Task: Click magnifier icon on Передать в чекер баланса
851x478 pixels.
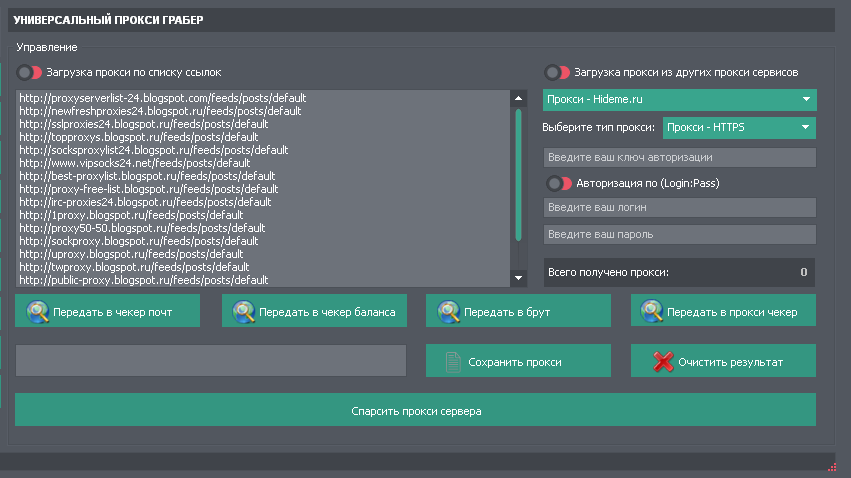Action: (244, 312)
